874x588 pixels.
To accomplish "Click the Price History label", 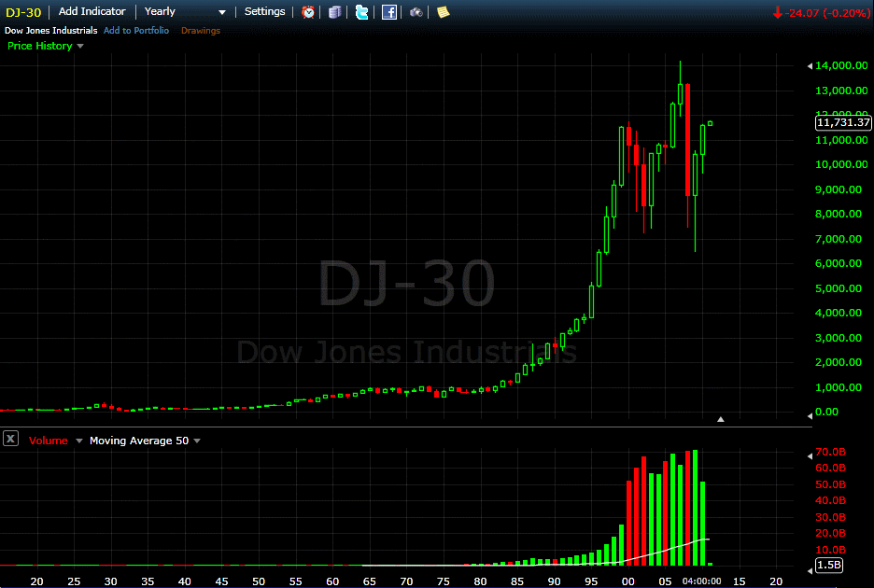I will (x=40, y=46).
